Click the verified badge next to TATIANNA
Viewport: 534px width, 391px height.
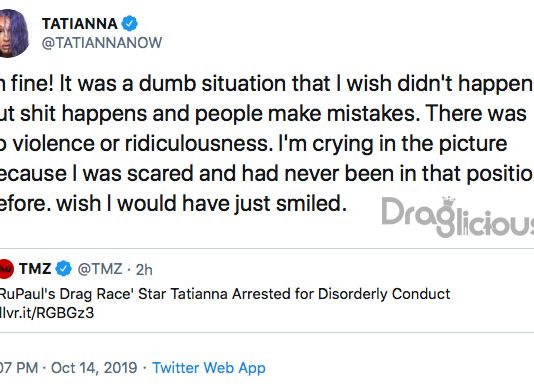(129, 24)
